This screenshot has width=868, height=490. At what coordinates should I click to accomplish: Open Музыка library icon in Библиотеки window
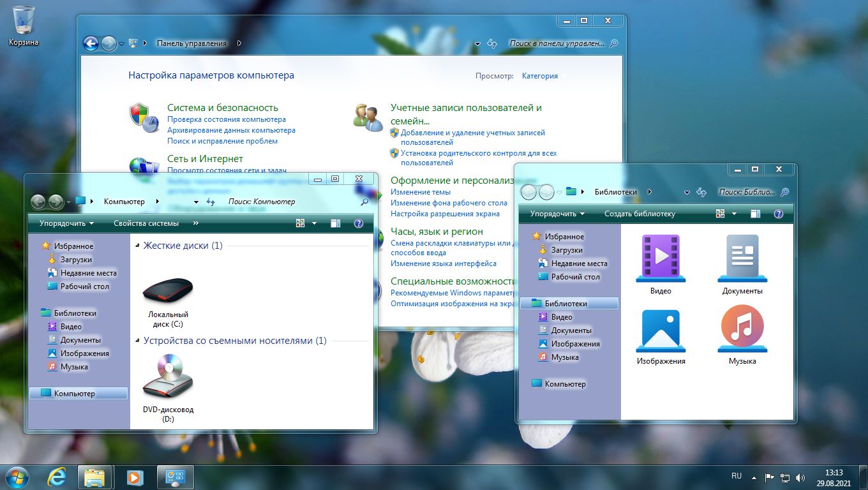click(x=742, y=330)
